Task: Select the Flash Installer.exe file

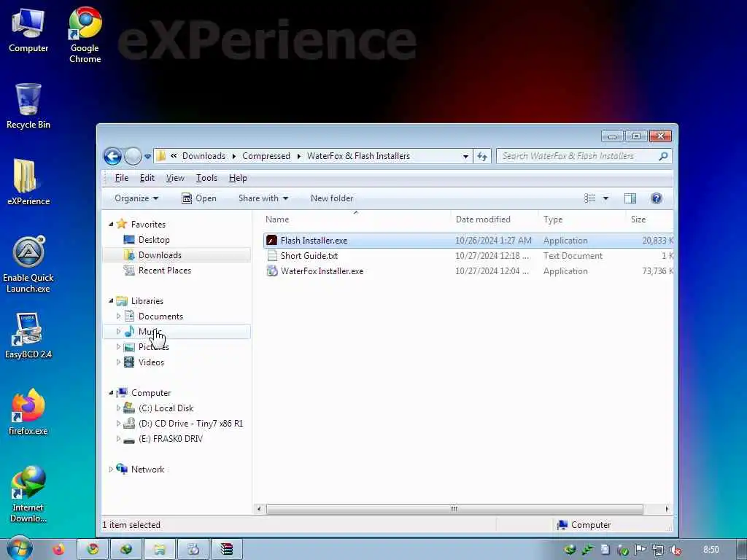Action: pyautogui.click(x=468, y=241)
